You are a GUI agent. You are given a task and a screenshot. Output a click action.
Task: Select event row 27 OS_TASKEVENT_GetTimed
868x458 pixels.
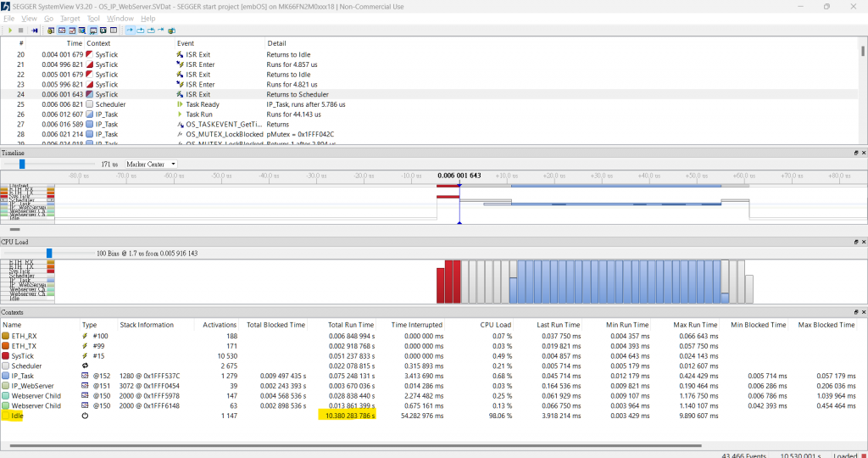(x=429, y=124)
